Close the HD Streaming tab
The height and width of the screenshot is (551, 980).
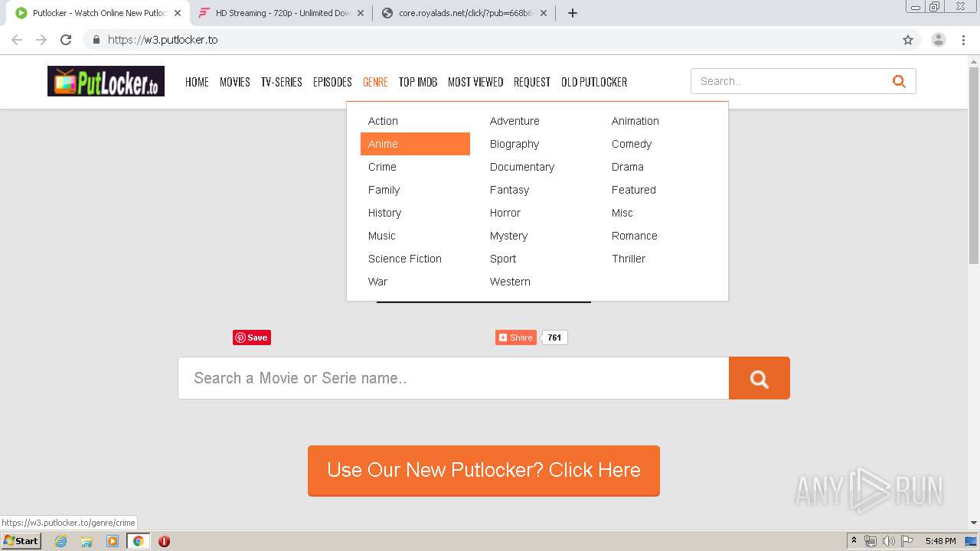tap(360, 13)
